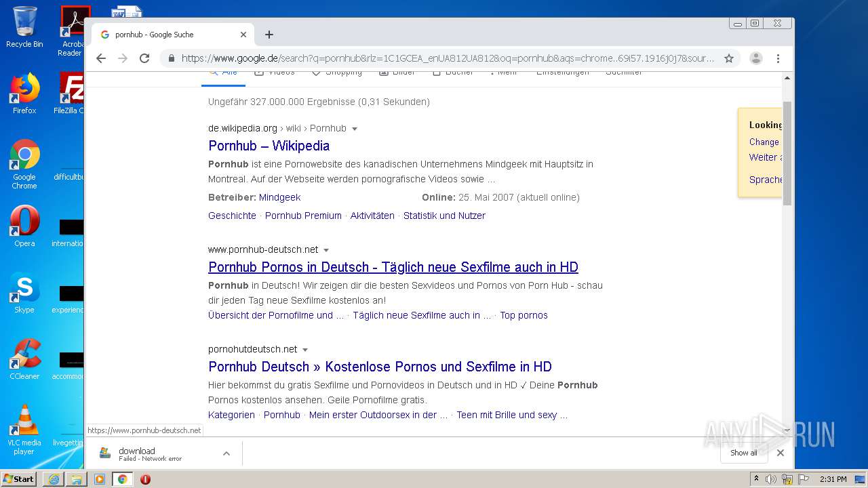Open the Top pornos sitelink
The image size is (868, 488).
click(x=524, y=315)
